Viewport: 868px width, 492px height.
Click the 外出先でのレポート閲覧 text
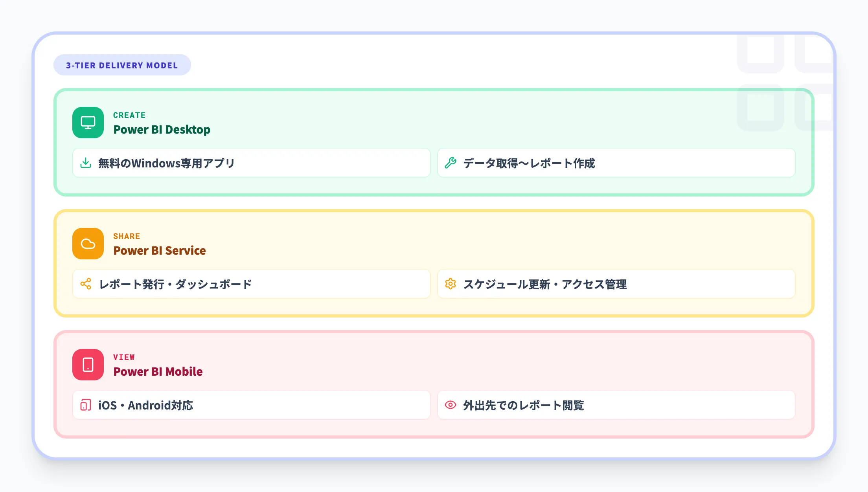(524, 405)
